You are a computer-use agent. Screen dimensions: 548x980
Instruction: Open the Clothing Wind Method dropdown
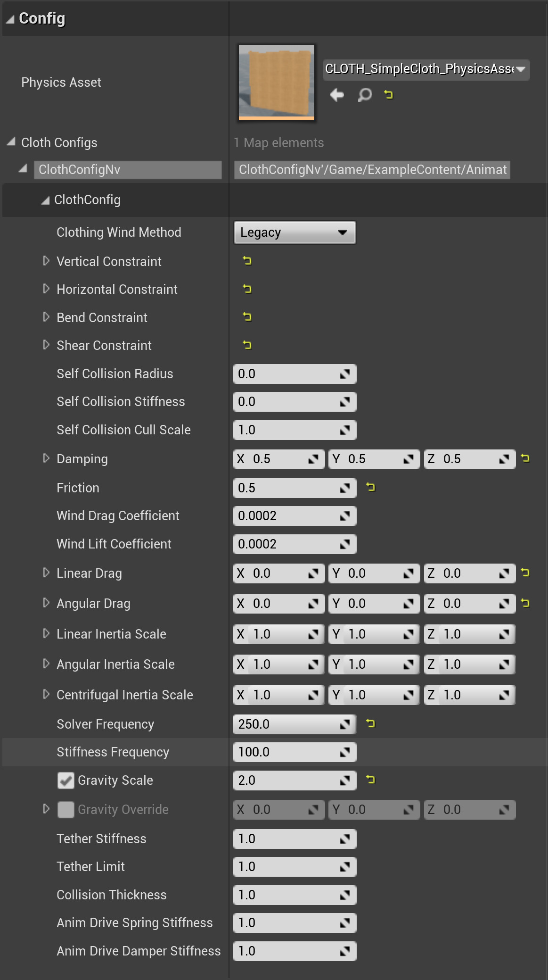tap(294, 233)
